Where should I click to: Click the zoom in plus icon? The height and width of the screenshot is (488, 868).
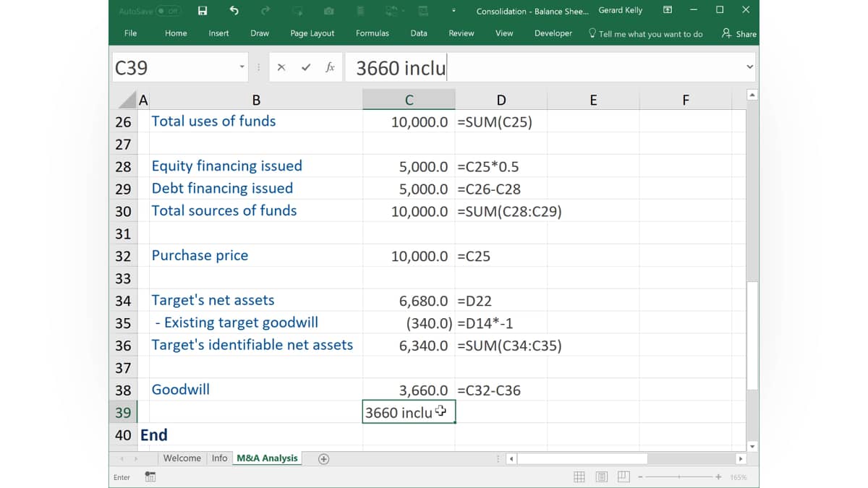718,477
